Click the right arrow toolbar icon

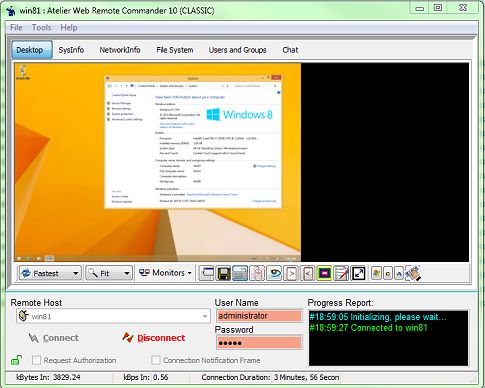[291, 273]
